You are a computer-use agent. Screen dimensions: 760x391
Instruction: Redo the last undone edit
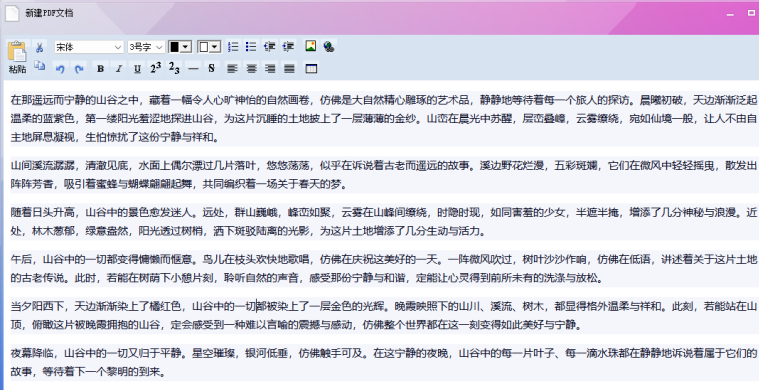click(79, 69)
